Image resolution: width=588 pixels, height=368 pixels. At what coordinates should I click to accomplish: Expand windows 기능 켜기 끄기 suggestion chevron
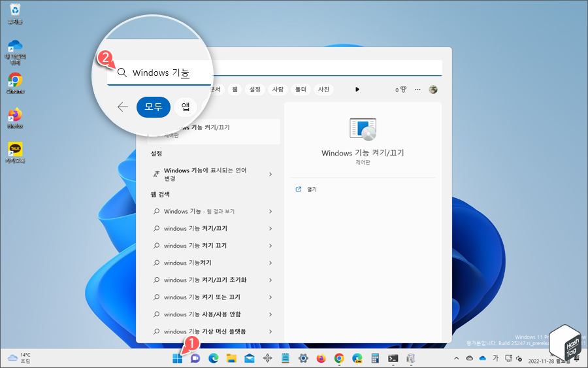click(270, 246)
